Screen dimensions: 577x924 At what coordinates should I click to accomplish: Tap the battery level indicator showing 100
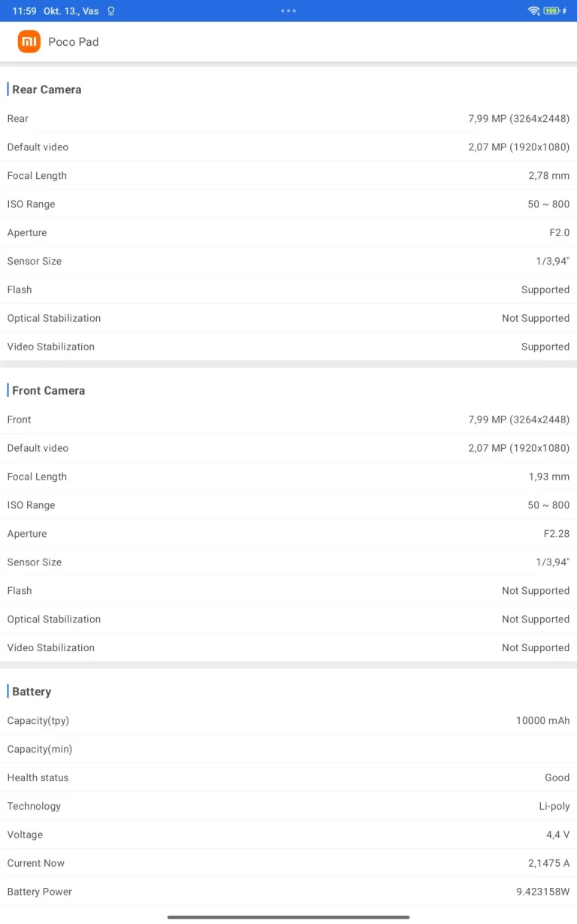click(x=551, y=11)
